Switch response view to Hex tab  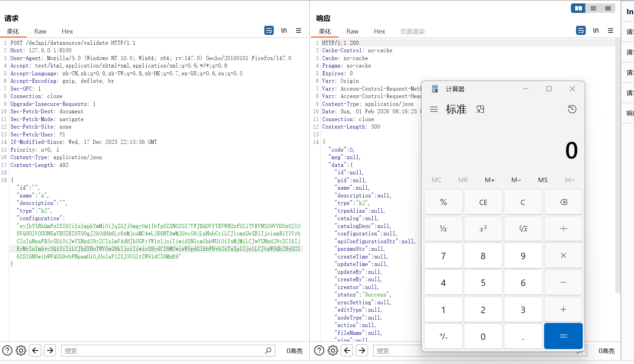tap(379, 31)
